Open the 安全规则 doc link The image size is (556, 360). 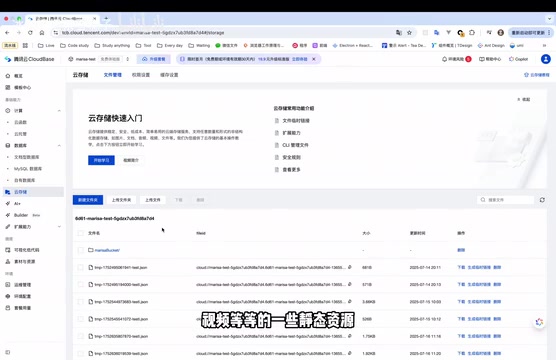tap(291, 157)
